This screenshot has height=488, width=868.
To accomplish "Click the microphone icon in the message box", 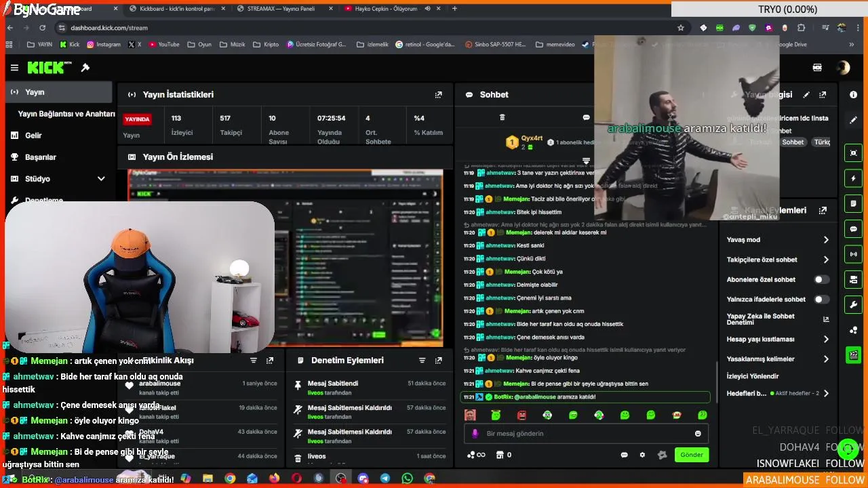I will (475, 434).
